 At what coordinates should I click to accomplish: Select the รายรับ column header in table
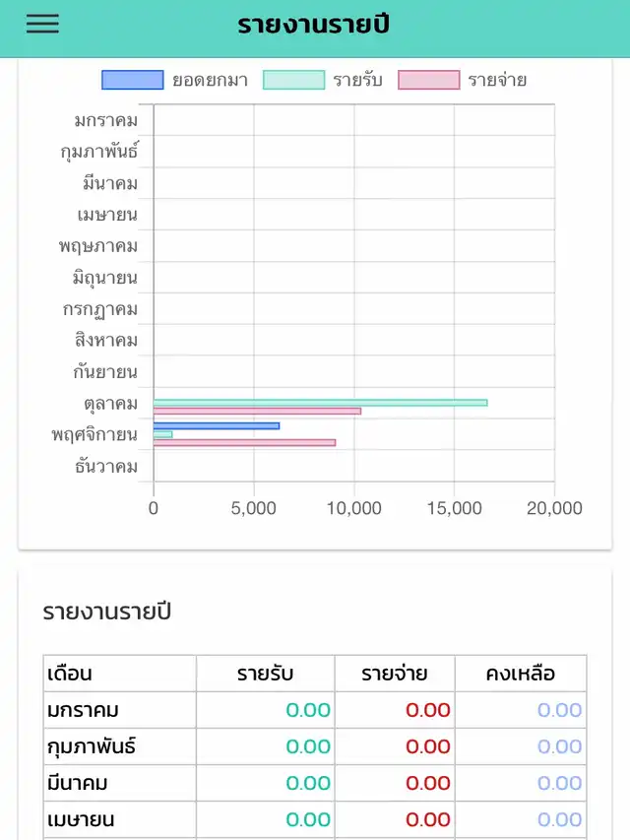(265, 674)
